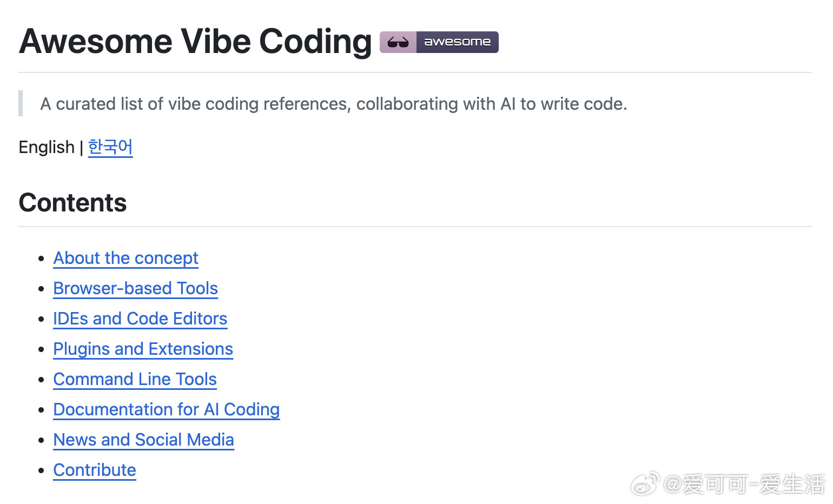Click the bullet point before "About the concept"
833x504 pixels.
point(41,258)
